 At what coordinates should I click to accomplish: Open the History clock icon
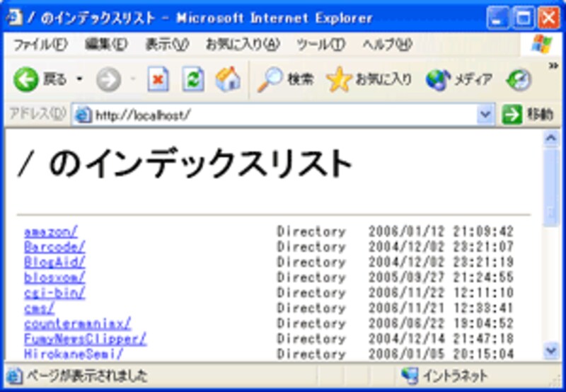point(520,79)
